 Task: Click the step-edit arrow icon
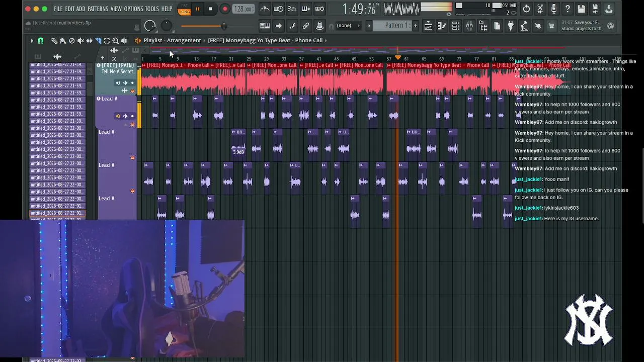[278, 26]
